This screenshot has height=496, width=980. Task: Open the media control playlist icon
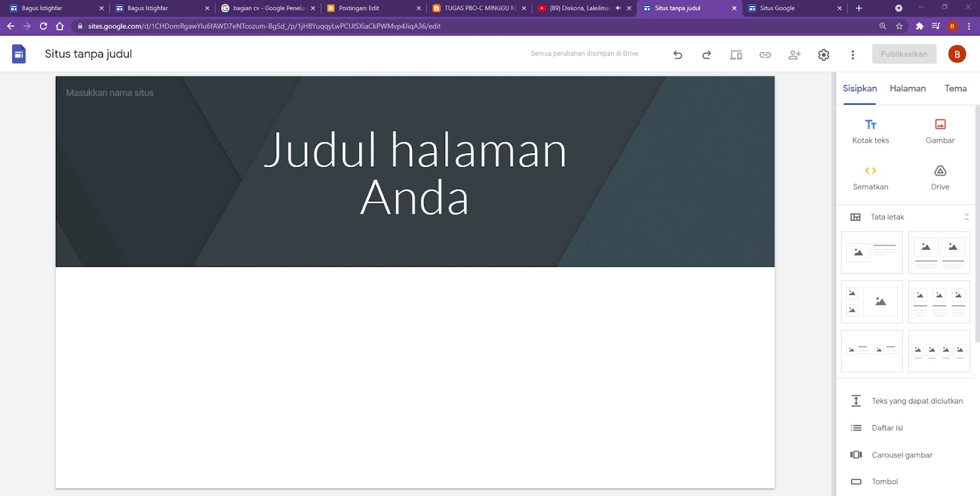pyautogui.click(x=936, y=26)
